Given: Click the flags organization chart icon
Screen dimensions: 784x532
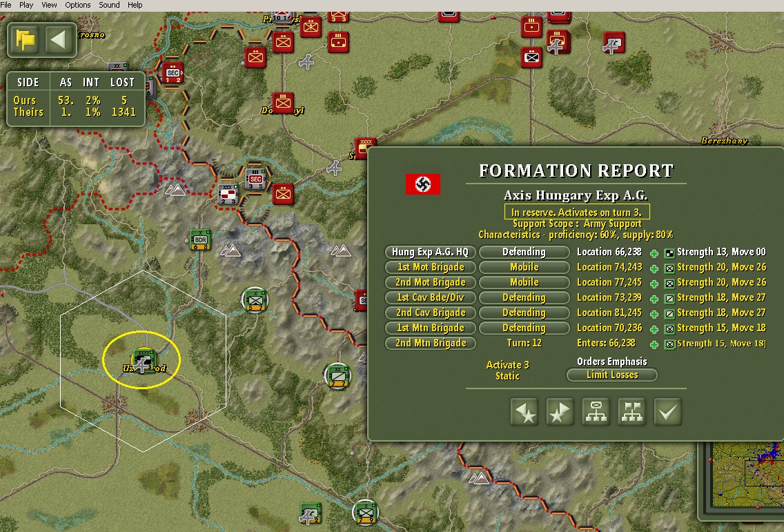Looking at the screenshot, I should [632, 412].
